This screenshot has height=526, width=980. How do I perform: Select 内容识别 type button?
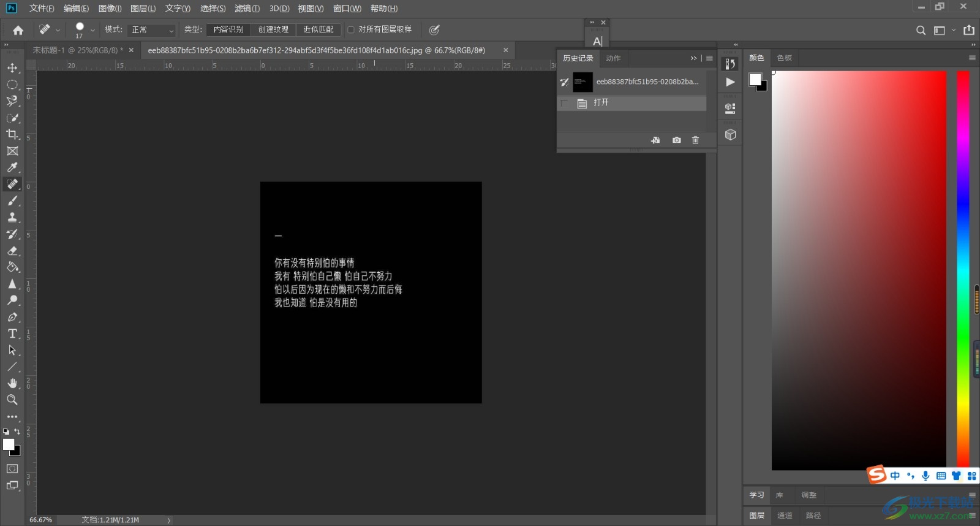228,29
